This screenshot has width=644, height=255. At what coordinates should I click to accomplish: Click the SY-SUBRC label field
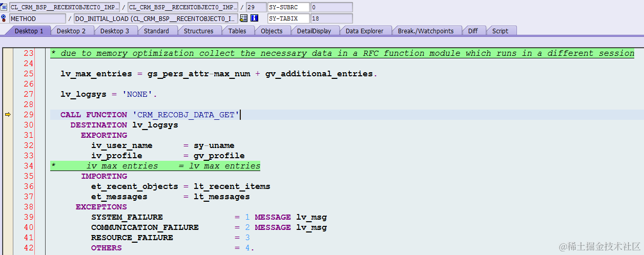click(289, 7)
